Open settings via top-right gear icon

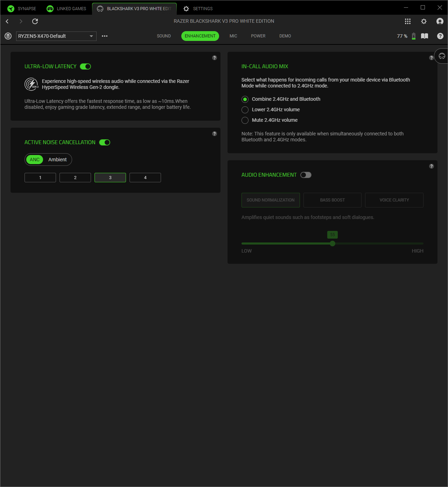424,21
